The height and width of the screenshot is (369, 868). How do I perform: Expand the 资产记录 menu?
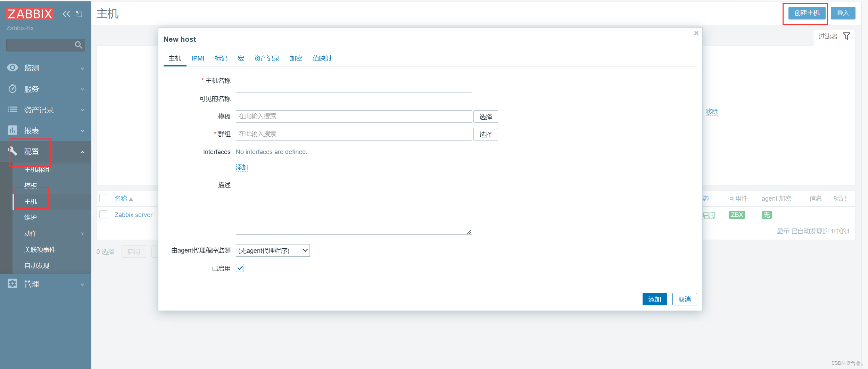point(82,110)
